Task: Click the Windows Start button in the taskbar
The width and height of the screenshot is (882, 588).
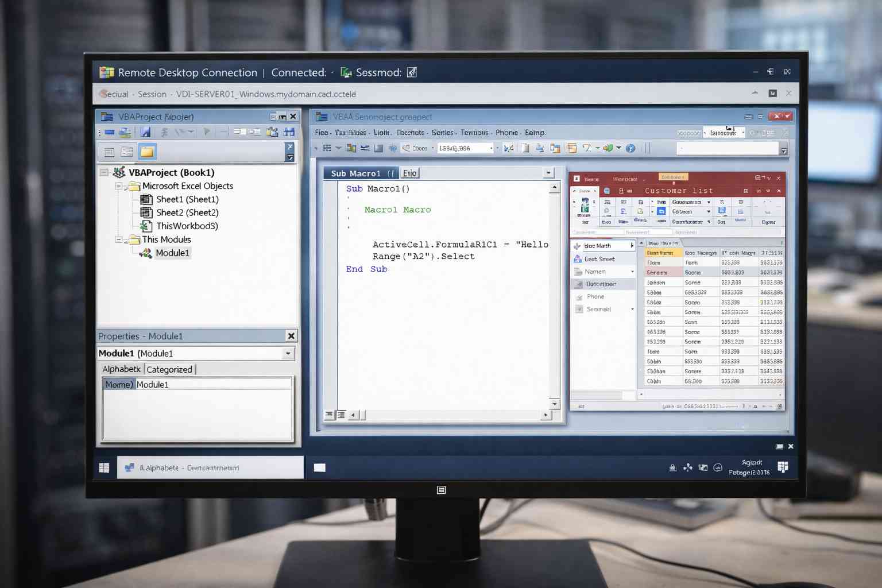Action: tap(104, 467)
